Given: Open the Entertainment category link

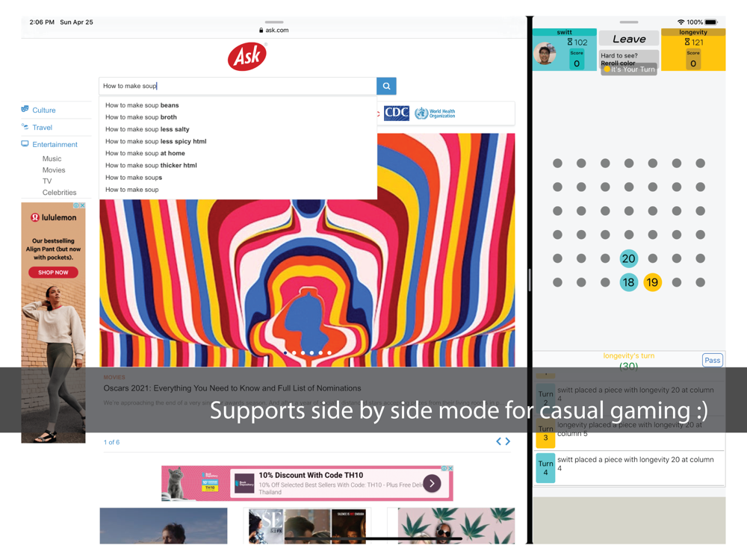Looking at the screenshot, I should coord(55,144).
